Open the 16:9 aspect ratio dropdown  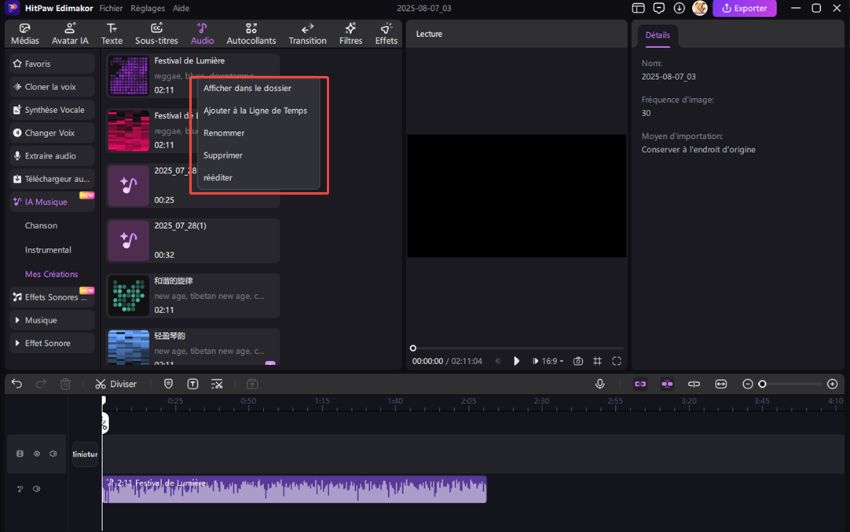click(552, 361)
